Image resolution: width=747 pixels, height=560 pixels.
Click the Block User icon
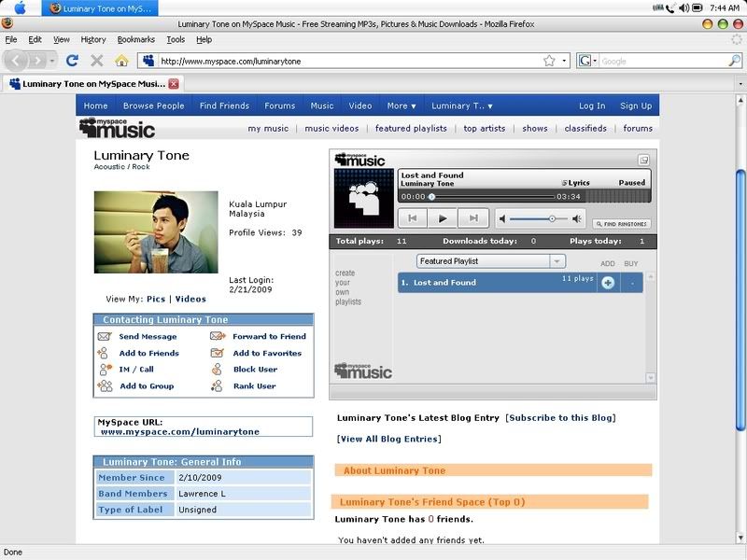tap(217, 369)
